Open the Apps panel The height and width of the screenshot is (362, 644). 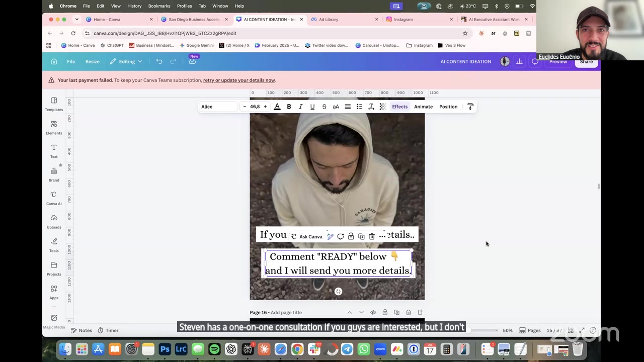click(x=54, y=292)
